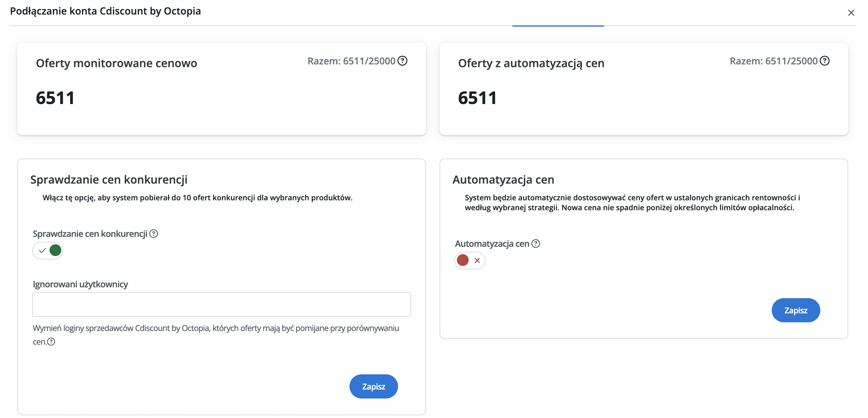Click help icon after ignored users hint

51,342
